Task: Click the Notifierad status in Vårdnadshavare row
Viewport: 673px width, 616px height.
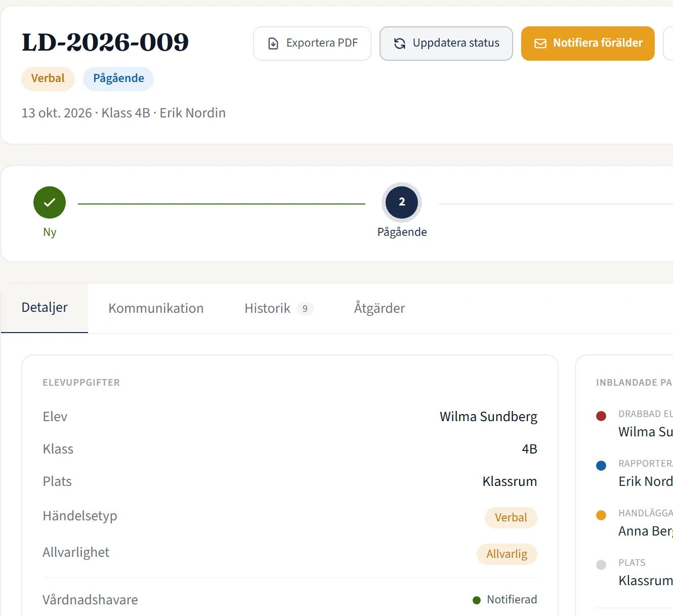Action: coord(505,600)
